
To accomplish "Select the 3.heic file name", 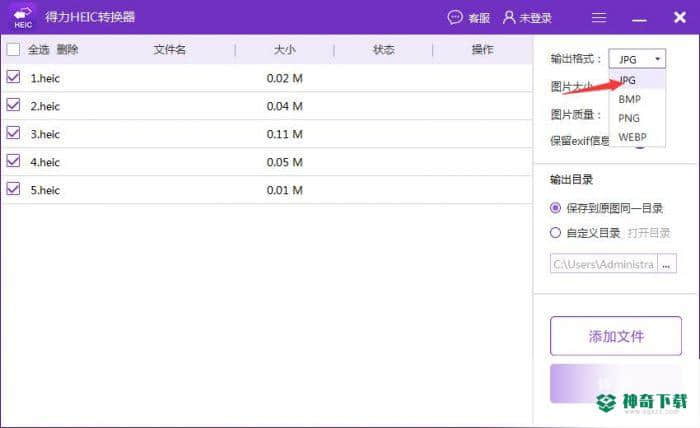I will [x=45, y=134].
